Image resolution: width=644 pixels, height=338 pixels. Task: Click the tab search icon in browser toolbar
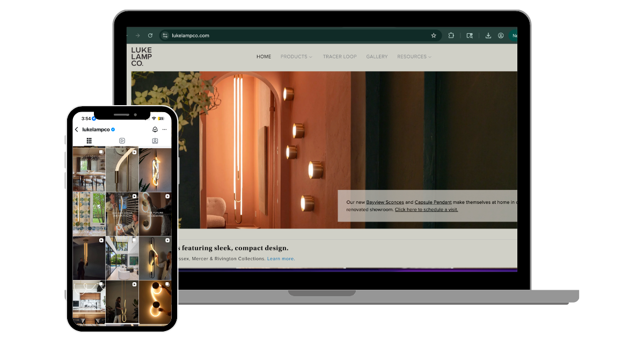coord(470,35)
